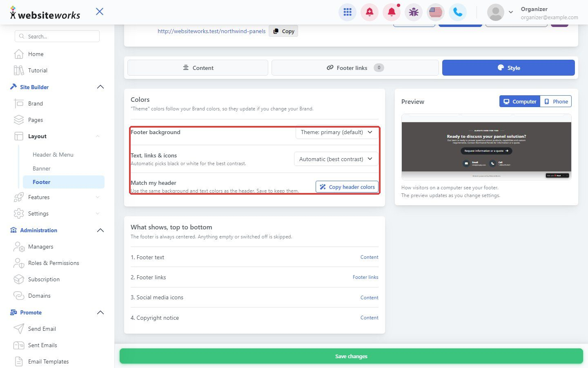Click the footer preview thumbnail

486,147
